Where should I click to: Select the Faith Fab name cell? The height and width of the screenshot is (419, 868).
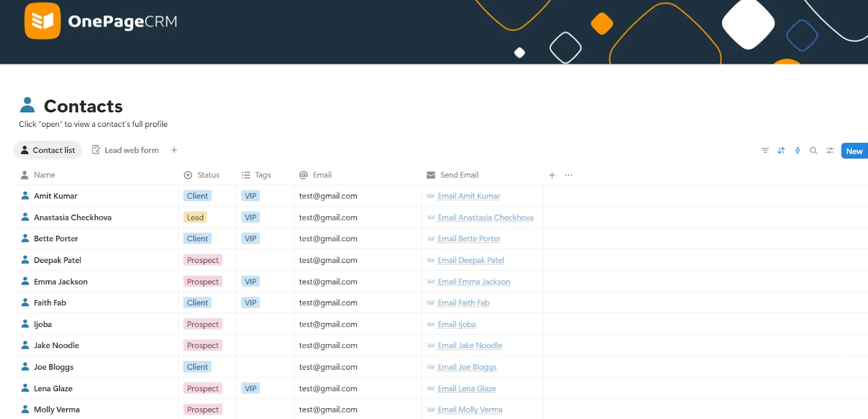[98, 302]
